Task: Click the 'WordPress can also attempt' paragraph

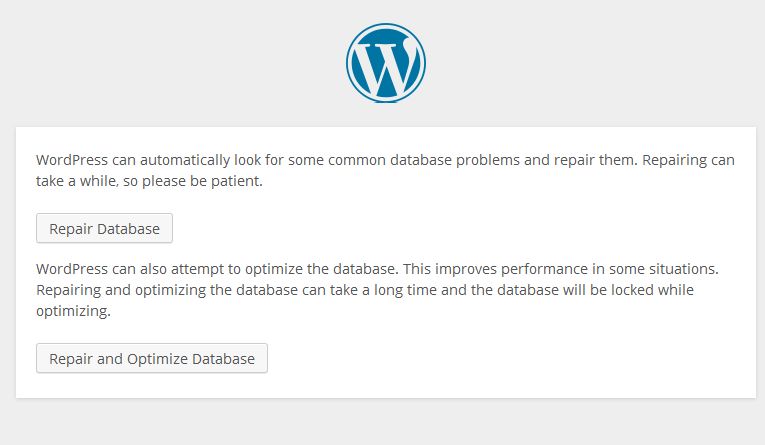Action: 377,289
